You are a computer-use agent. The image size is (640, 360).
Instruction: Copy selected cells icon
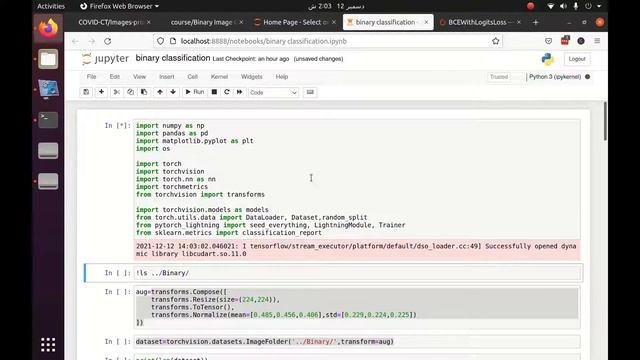click(x=130, y=92)
